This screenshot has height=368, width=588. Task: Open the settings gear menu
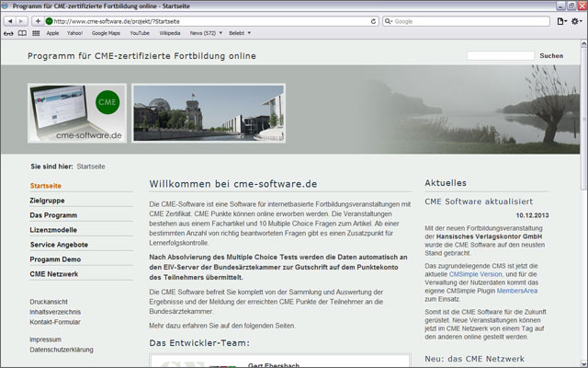click(x=576, y=21)
